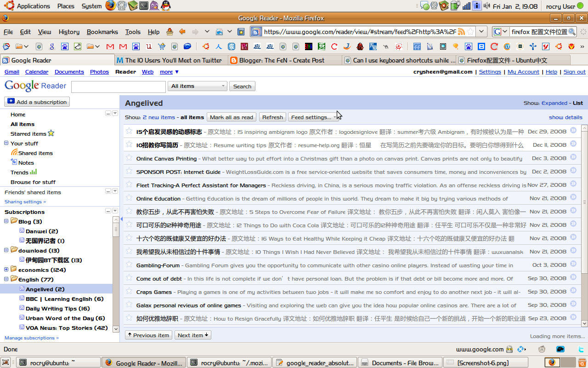Star the Fleet Tracking entry
The width and height of the screenshot is (588, 368).
tap(129, 184)
